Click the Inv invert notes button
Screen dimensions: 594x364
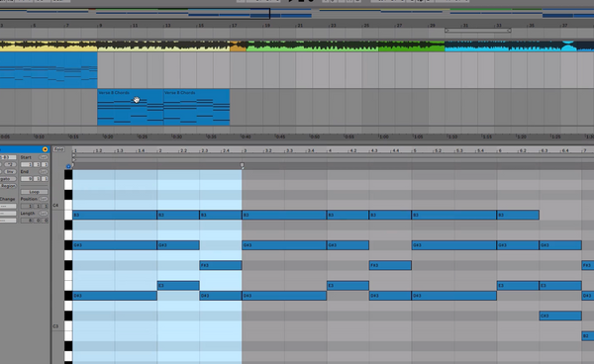click(x=10, y=172)
